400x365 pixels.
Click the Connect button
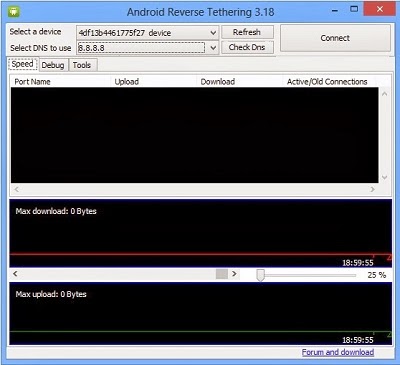click(x=335, y=38)
